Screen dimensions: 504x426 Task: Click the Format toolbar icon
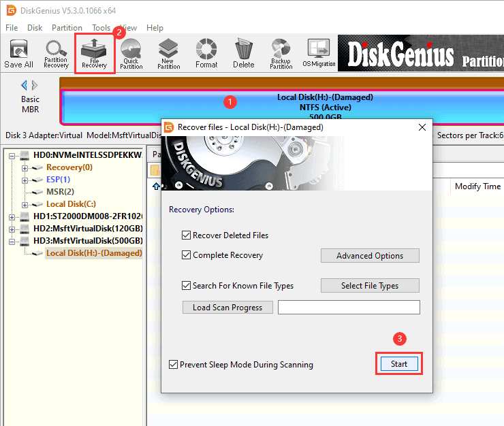206,54
